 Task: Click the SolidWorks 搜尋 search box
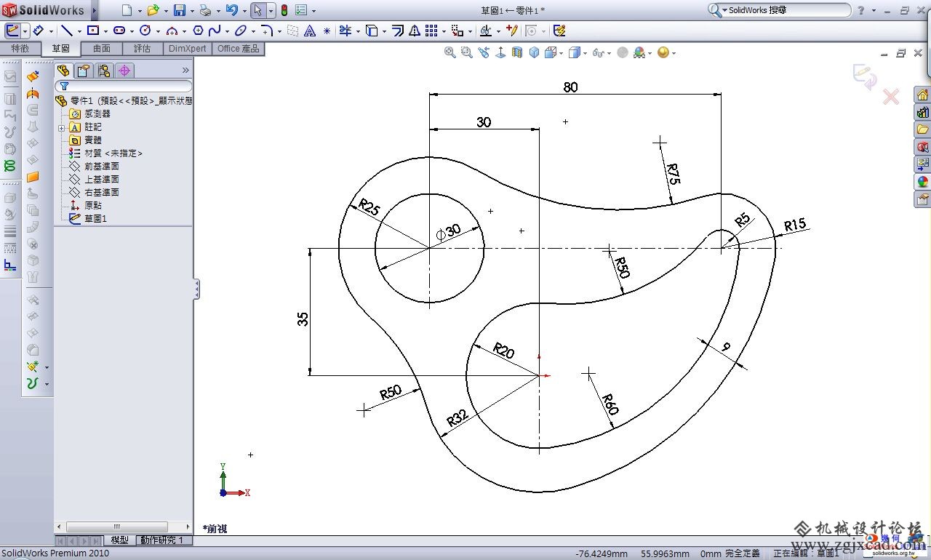click(779, 10)
